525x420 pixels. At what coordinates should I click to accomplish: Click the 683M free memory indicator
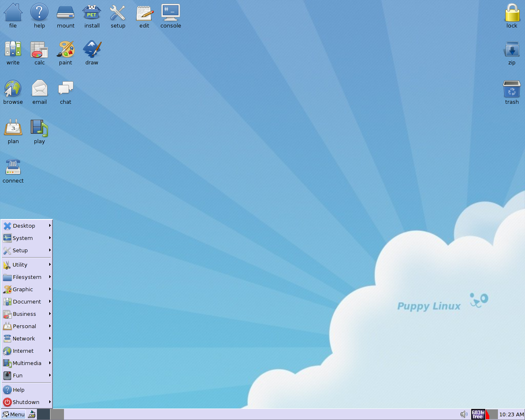pos(478,414)
